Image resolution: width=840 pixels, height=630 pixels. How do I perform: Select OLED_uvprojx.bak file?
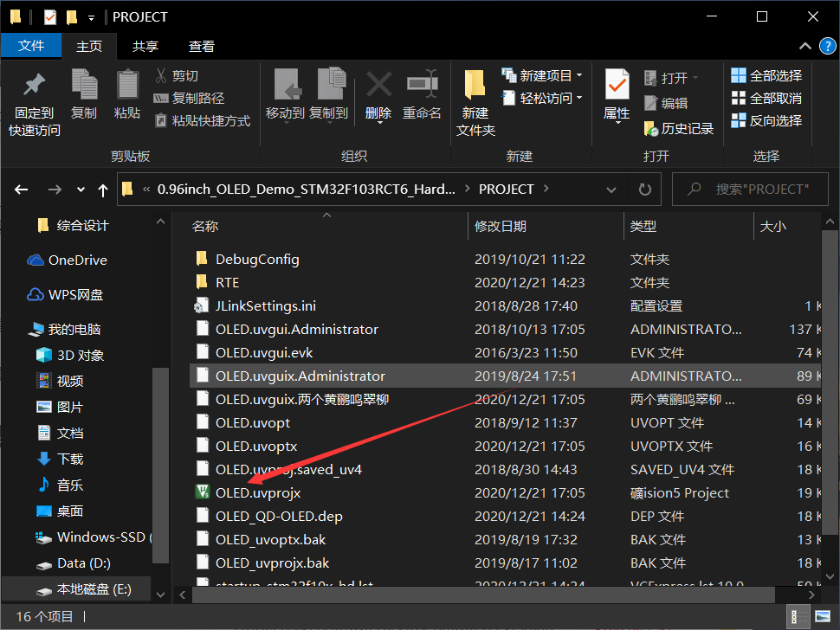tap(272, 563)
